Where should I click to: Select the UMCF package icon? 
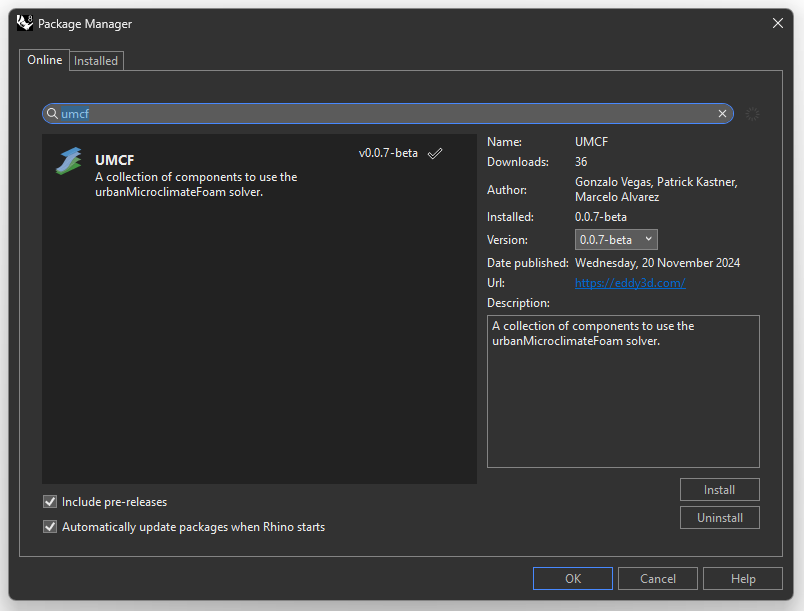point(69,162)
